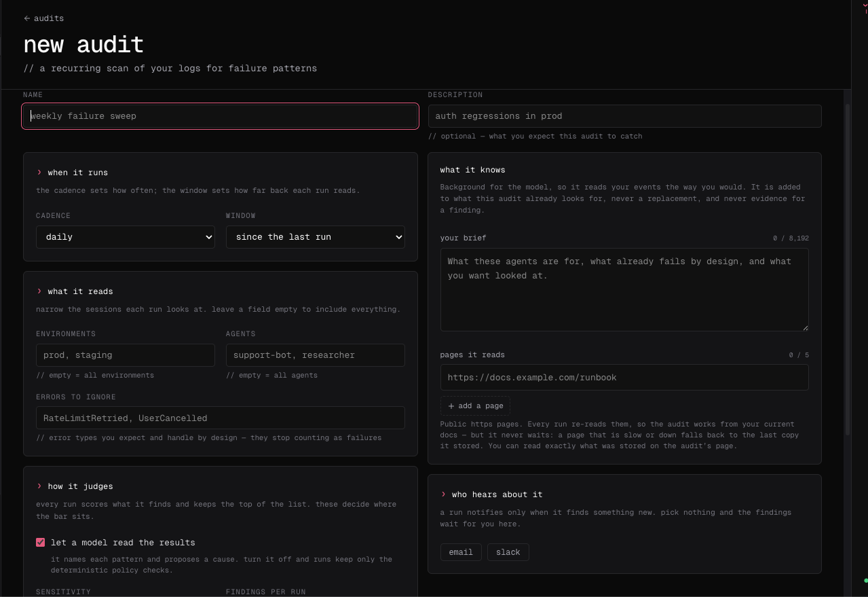Screen dimensions: 868x597
Task: Click the "// empty = all environments" hint
Action: pyautogui.click(x=95, y=375)
